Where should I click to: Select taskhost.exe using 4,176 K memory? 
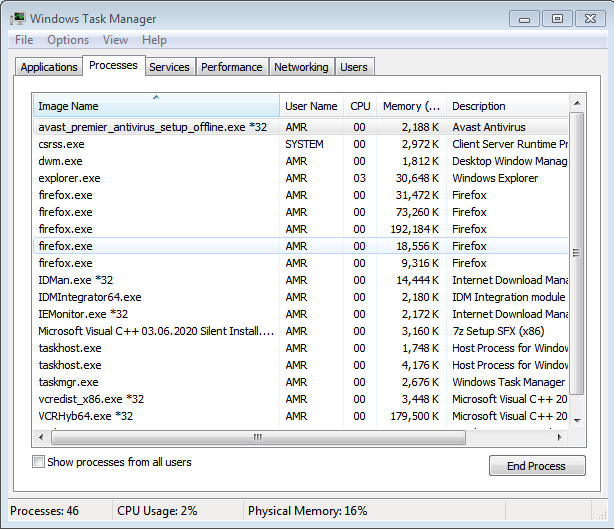click(x=301, y=365)
